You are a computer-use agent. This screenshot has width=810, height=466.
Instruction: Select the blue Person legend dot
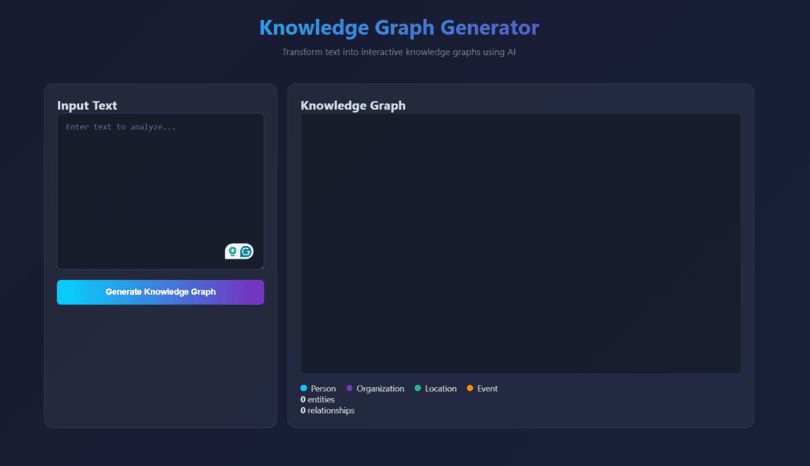click(x=304, y=388)
